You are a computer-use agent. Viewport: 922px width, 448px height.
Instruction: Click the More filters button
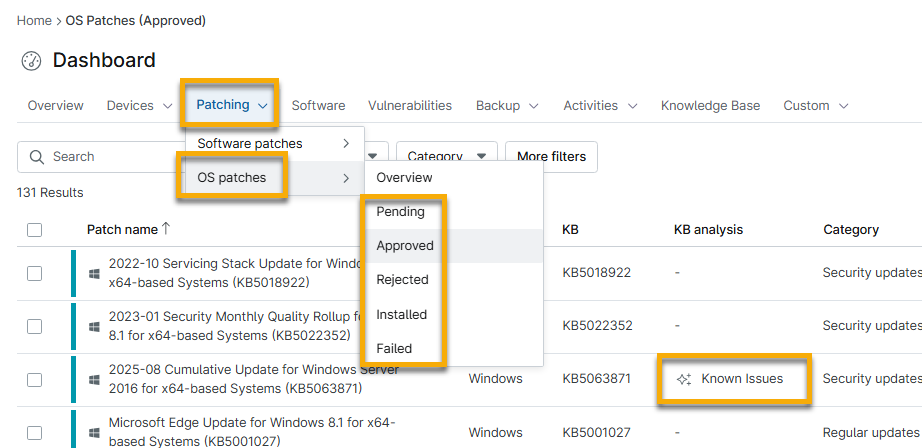[552, 156]
